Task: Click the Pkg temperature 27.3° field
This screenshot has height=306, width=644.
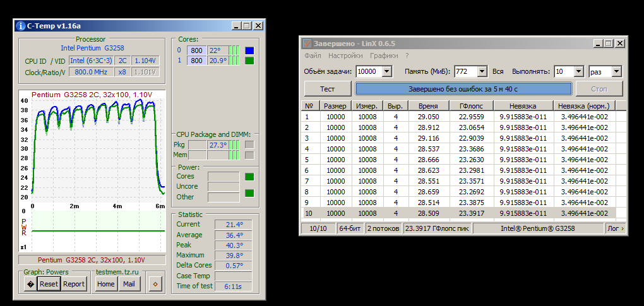Action: pos(217,144)
